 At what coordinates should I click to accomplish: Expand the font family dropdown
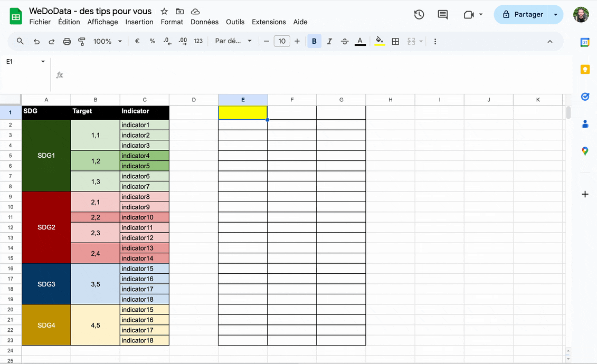[x=233, y=41]
